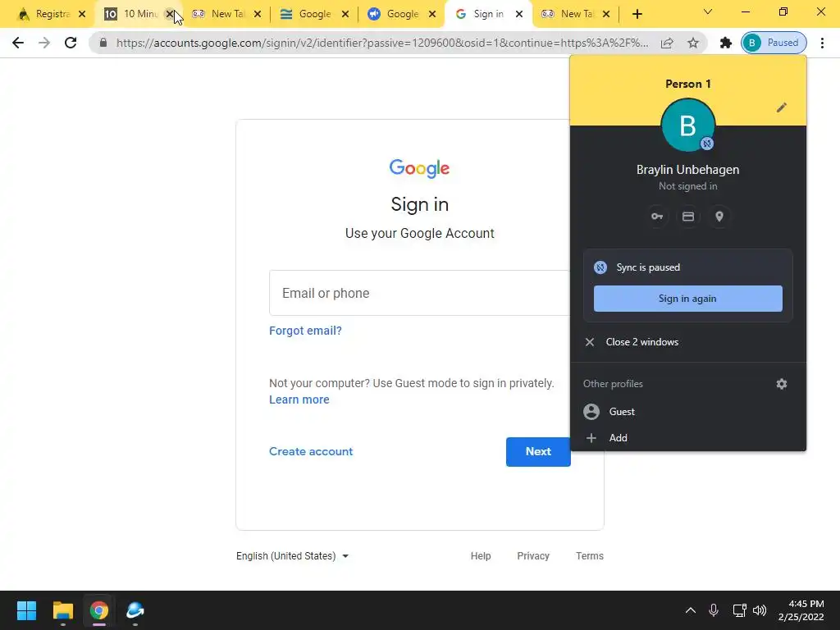Open saved passwords key icon
This screenshot has height=630, width=840.
pos(657,217)
